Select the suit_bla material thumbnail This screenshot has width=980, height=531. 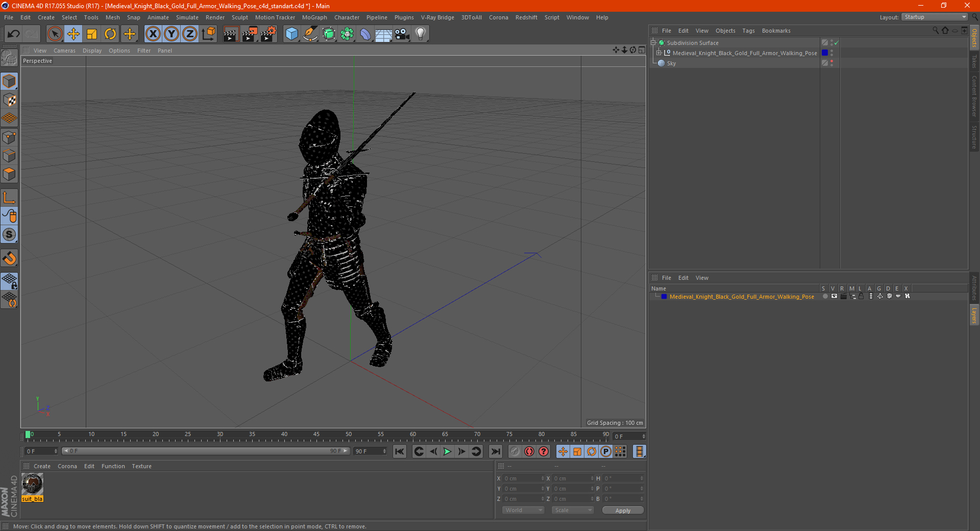click(32, 484)
